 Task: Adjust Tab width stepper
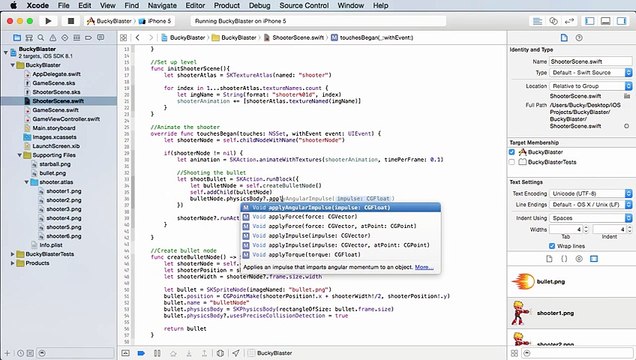coord(585,229)
